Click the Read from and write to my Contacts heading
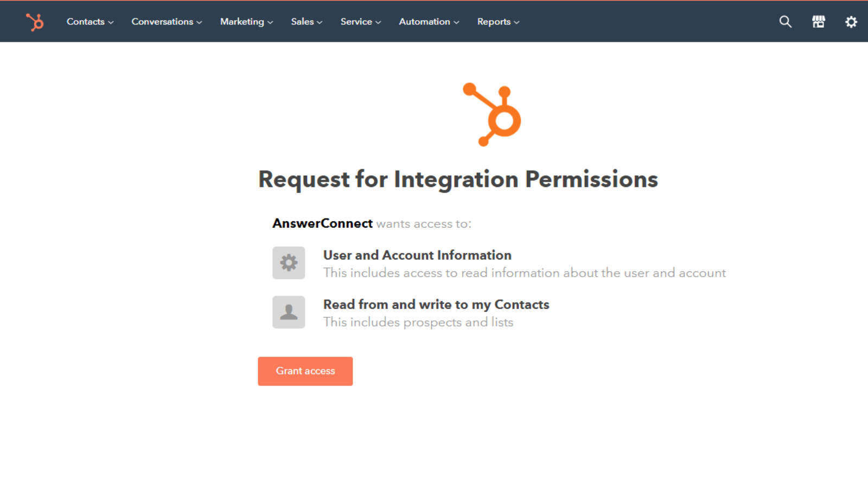This screenshot has height=488, width=868. tap(436, 305)
